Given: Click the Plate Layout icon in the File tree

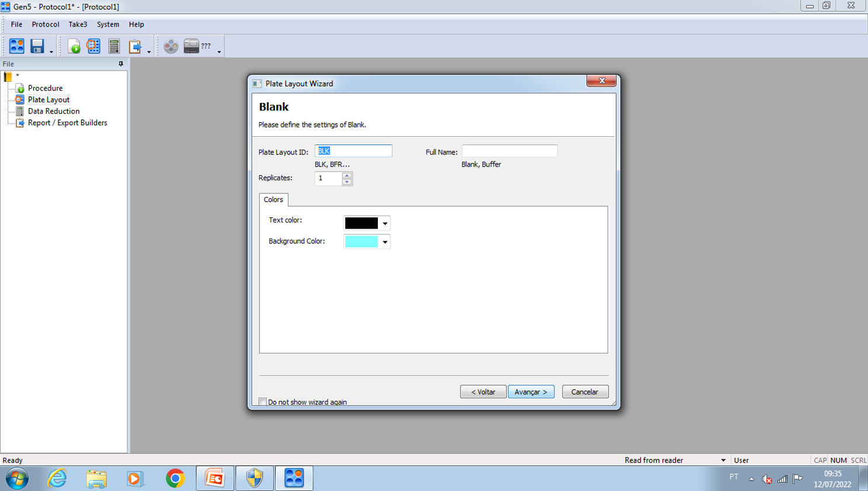Looking at the screenshot, I should [x=20, y=100].
